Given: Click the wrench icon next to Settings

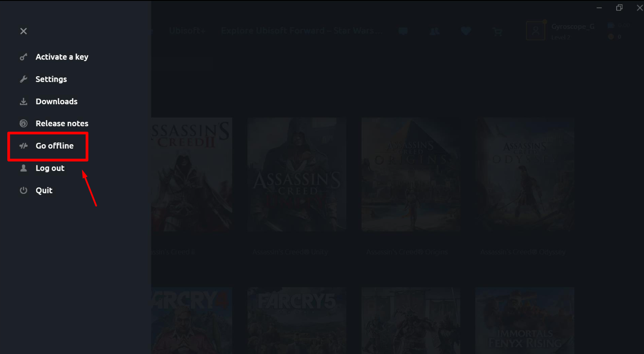Looking at the screenshot, I should [x=24, y=79].
